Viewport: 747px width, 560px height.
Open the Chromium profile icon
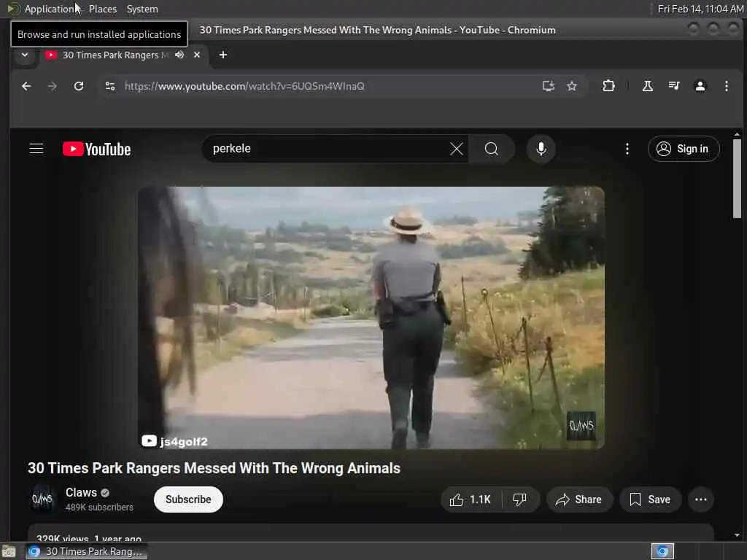pyautogui.click(x=700, y=86)
